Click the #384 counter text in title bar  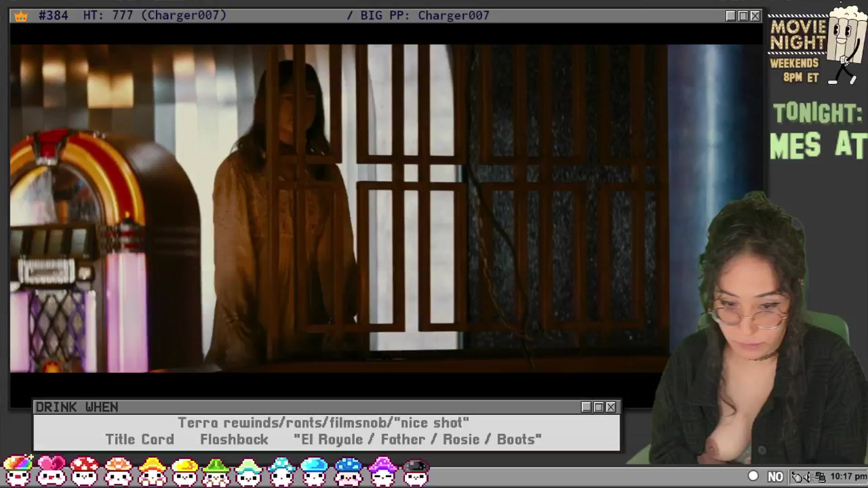pos(53,15)
